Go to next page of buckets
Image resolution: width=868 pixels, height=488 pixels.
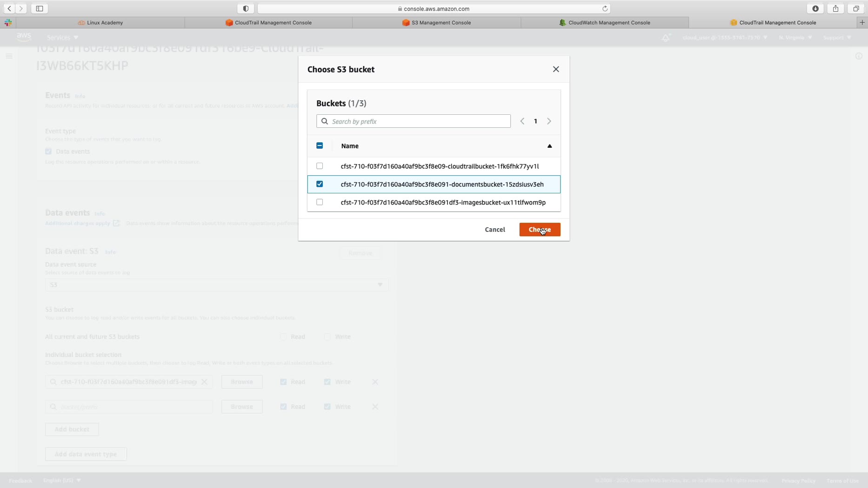coord(549,121)
